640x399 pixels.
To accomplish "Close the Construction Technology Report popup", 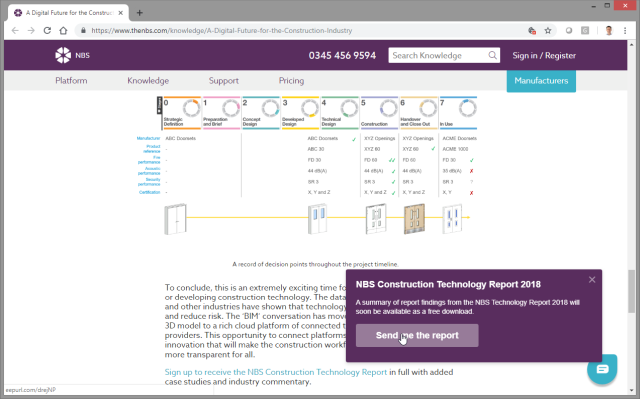I will (592, 279).
